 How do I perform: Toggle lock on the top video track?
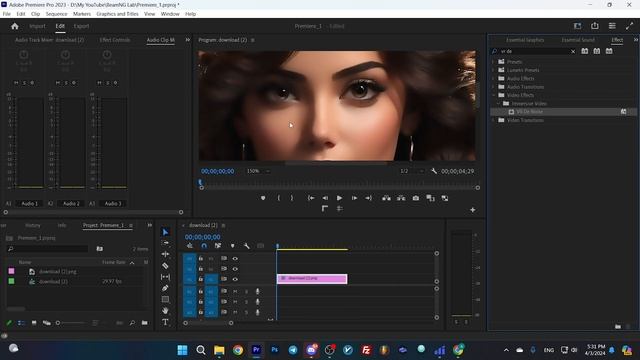click(201, 258)
